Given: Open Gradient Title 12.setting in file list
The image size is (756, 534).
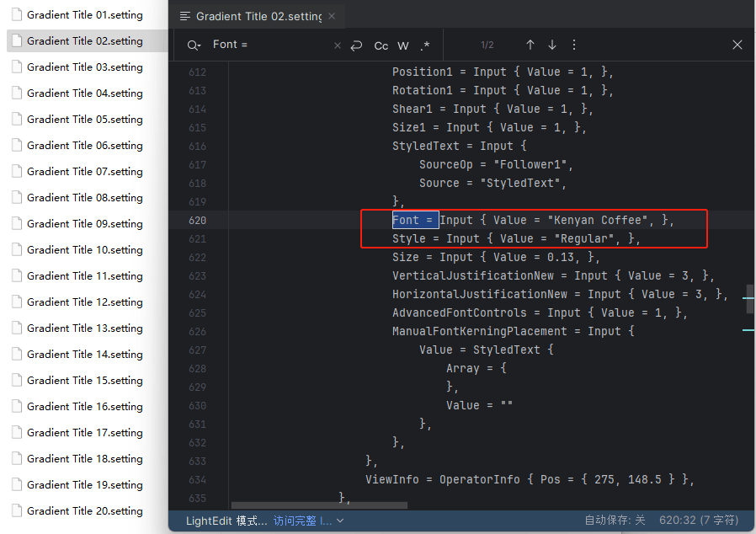Looking at the screenshot, I should pos(84,302).
